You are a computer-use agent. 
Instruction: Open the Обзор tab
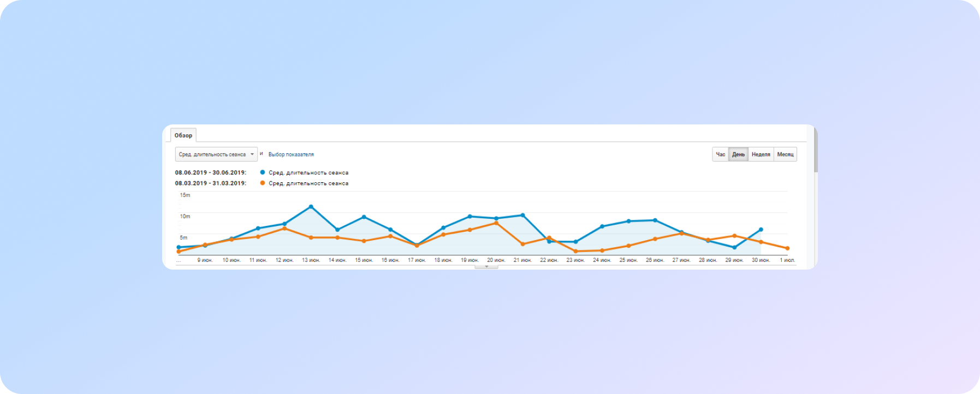pos(183,135)
